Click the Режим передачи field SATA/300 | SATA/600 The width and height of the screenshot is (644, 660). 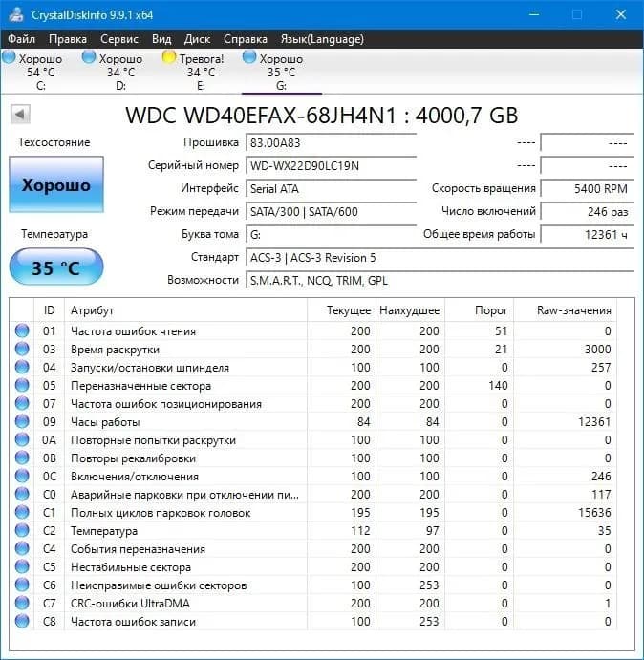(x=331, y=211)
